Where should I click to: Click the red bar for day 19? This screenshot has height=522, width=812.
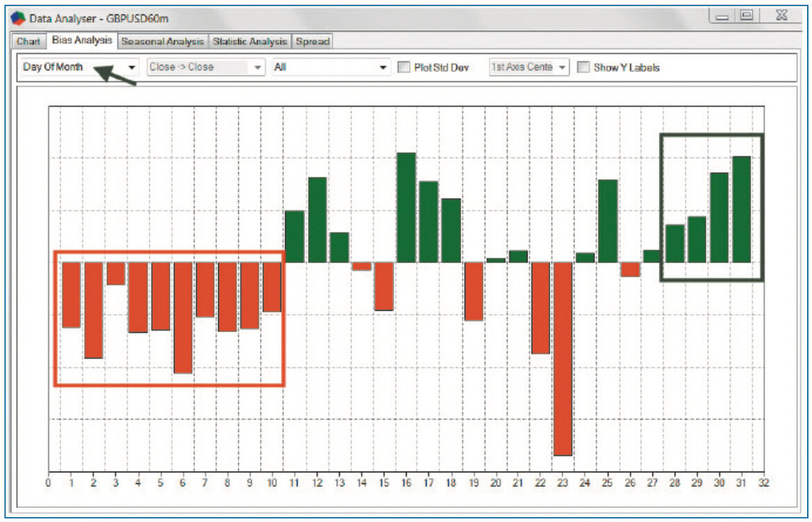[474, 291]
